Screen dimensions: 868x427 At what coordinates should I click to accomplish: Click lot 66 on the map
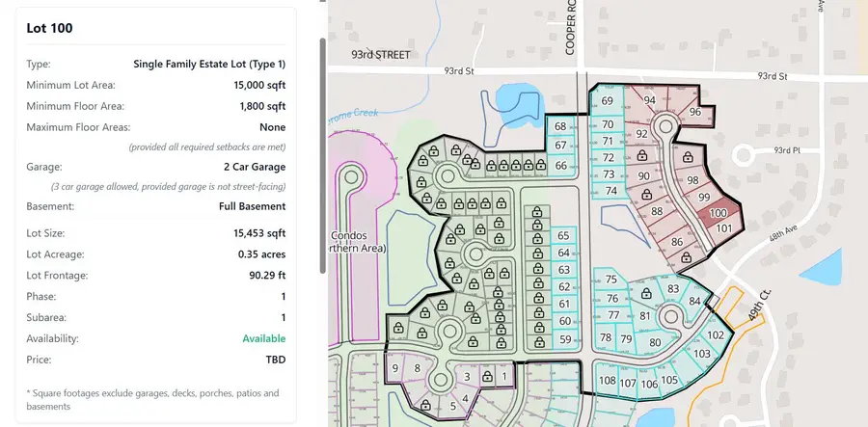(561, 166)
